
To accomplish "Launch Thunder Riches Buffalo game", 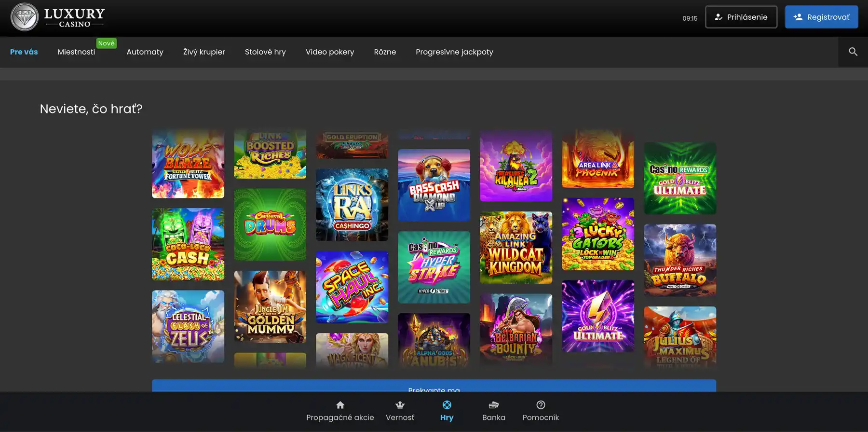I will coord(680,260).
